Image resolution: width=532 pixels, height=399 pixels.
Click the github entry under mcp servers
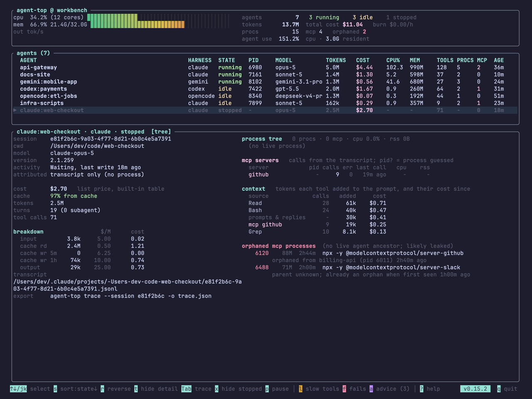click(259, 175)
